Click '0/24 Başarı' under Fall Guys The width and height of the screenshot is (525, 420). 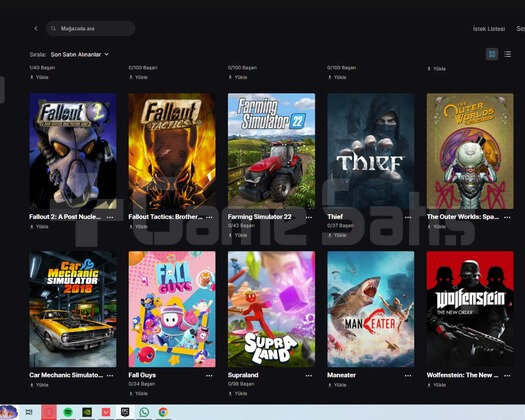(142, 384)
